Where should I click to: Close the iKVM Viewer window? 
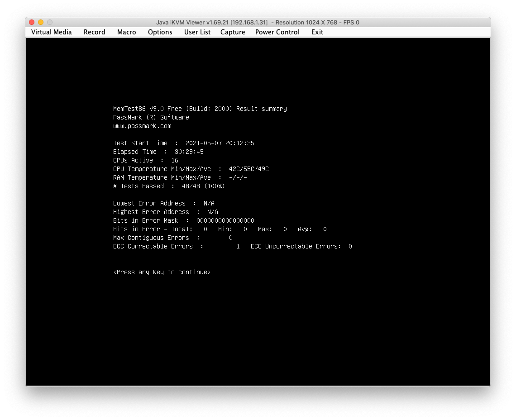32,22
